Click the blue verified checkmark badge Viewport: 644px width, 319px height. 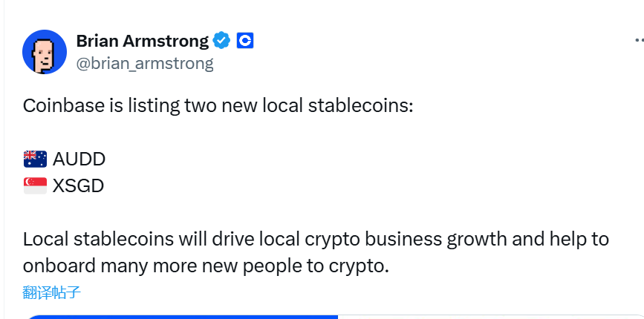[222, 41]
